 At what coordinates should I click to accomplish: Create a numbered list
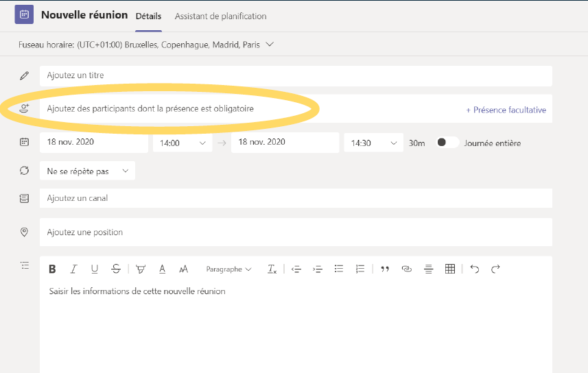click(360, 269)
